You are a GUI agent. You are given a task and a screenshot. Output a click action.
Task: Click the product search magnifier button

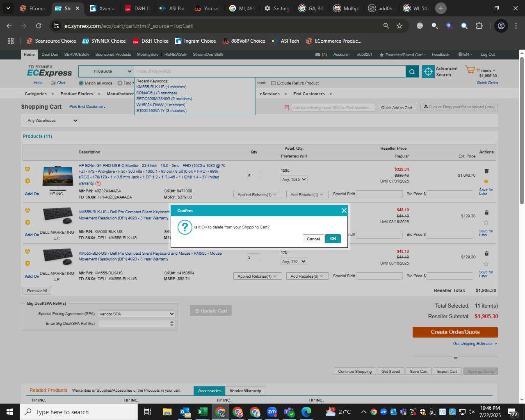click(x=412, y=71)
